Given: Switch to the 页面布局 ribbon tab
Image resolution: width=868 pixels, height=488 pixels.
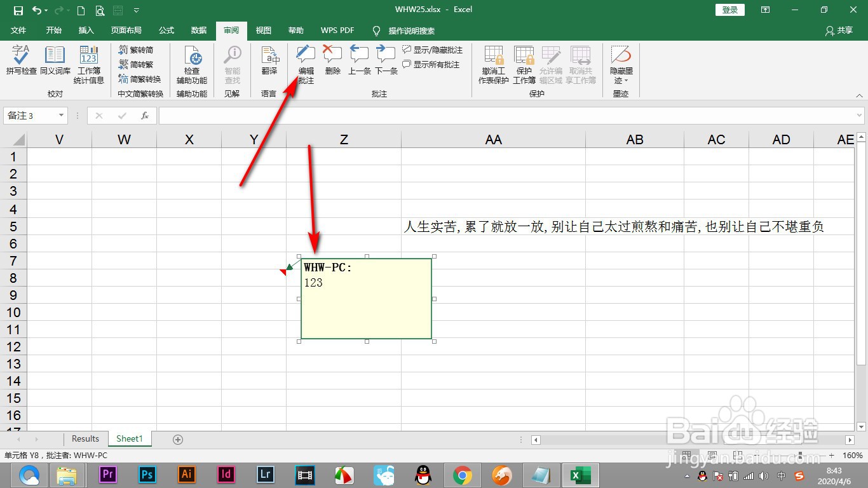Looking at the screenshot, I should pyautogui.click(x=126, y=30).
